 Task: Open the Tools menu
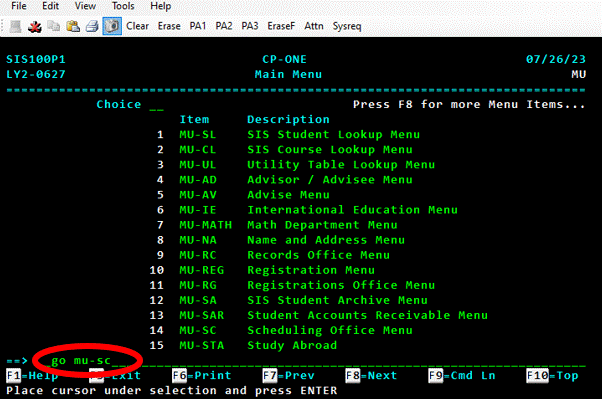coord(123,6)
